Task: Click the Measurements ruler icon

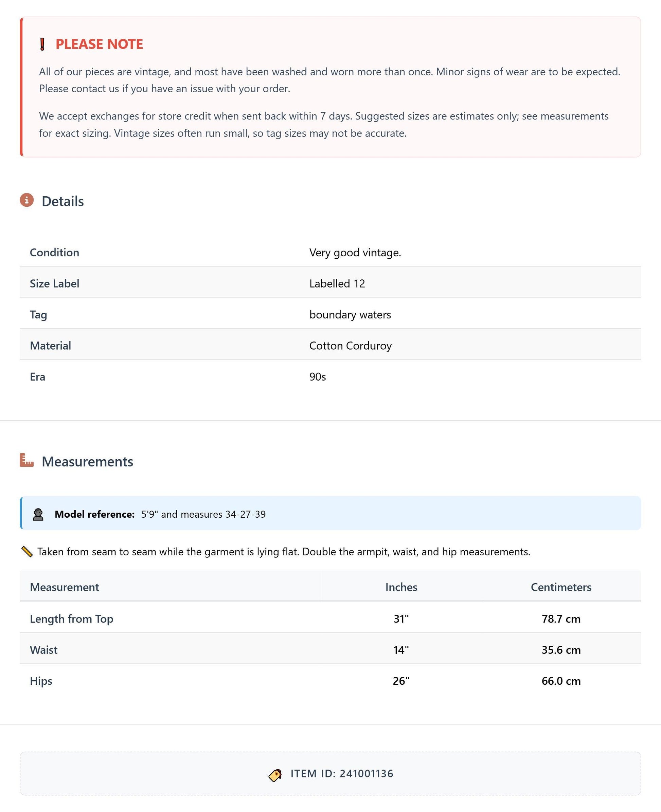Action: tap(26, 460)
